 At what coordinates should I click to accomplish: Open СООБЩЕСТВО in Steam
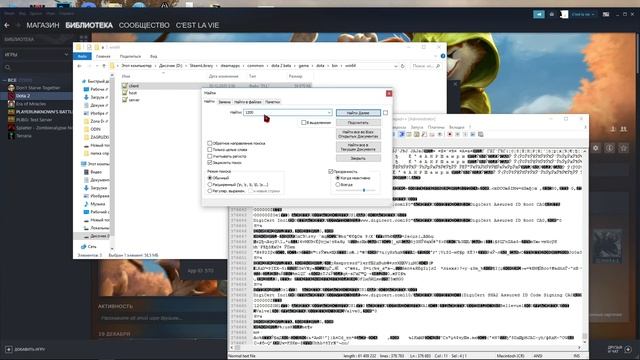click(x=144, y=25)
